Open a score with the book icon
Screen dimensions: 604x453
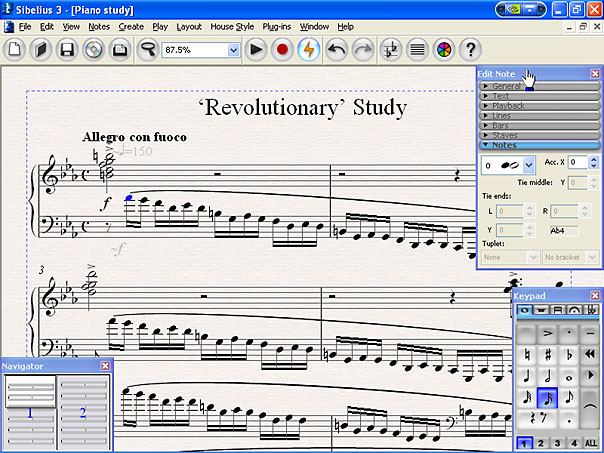pyautogui.click(x=41, y=50)
